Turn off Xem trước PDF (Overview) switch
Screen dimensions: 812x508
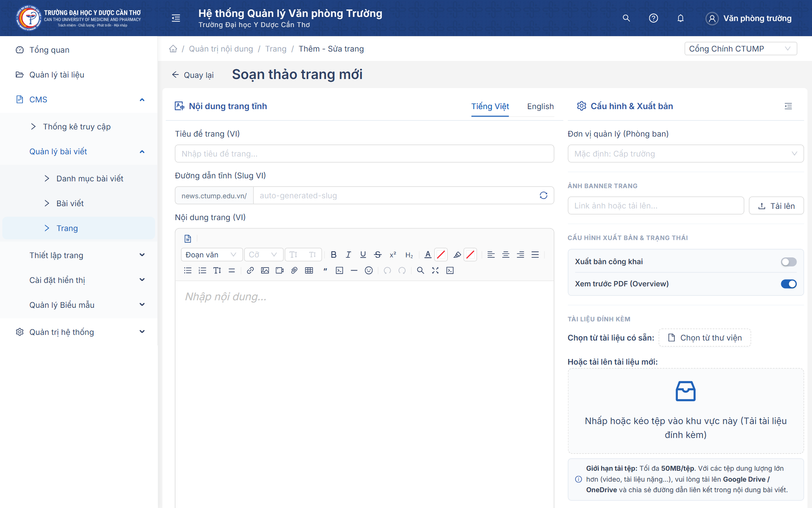click(788, 284)
